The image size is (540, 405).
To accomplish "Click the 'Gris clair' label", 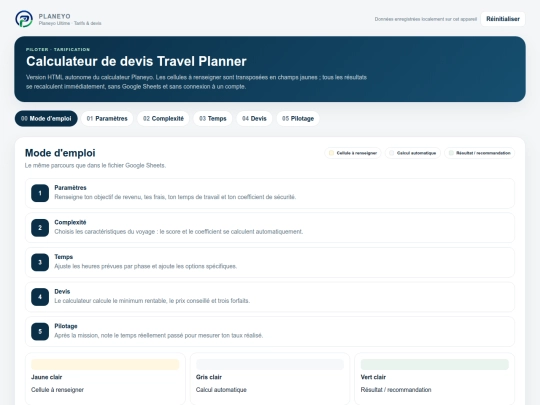I will (x=209, y=377).
